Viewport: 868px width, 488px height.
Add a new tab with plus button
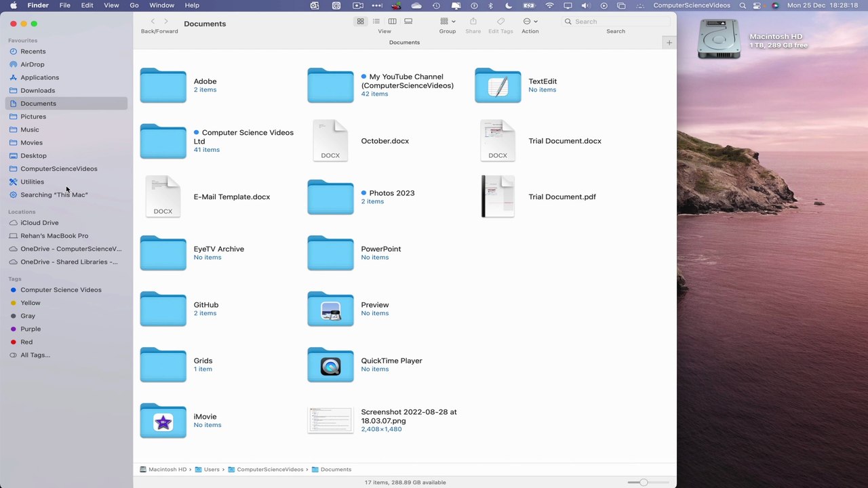tap(669, 43)
